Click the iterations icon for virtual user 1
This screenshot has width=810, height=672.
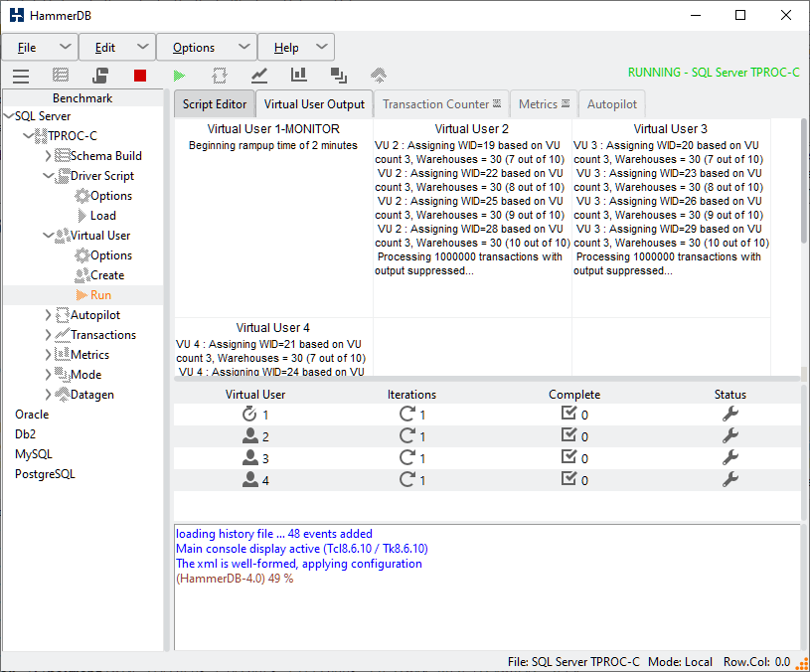[406, 414]
